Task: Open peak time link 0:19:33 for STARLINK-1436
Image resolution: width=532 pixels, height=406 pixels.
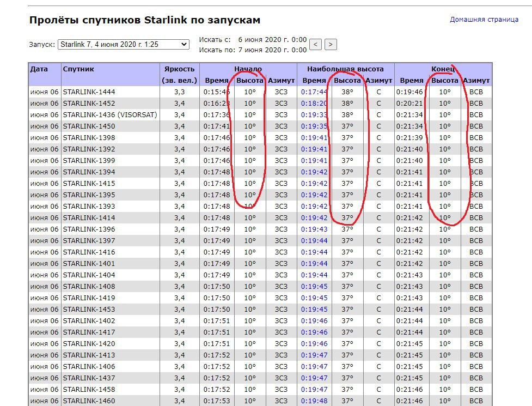Action: coord(314,115)
